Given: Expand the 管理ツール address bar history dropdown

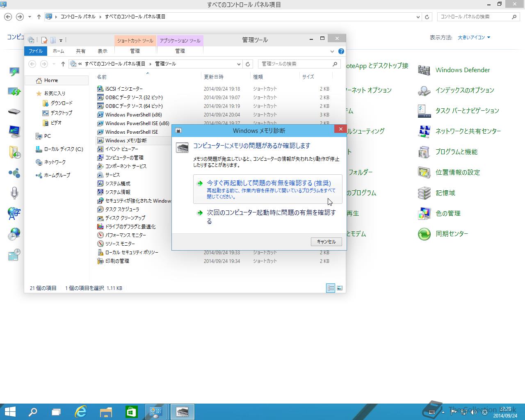Looking at the screenshot, I should 239,64.
